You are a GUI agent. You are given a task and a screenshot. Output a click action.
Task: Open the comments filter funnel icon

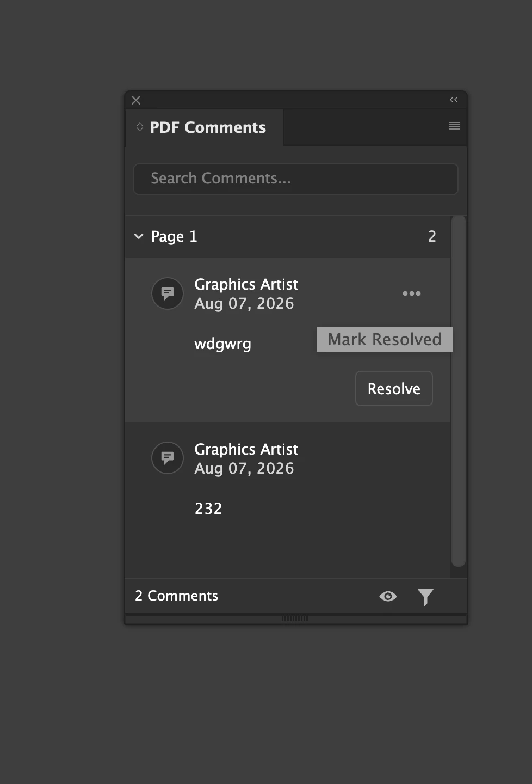pyautogui.click(x=425, y=597)
